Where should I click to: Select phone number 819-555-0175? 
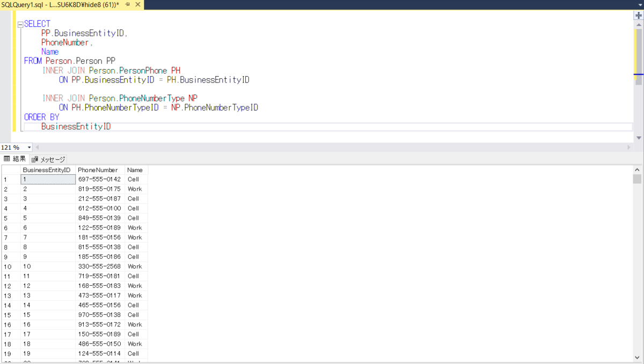pyautogui.click(x=100, y=189)
